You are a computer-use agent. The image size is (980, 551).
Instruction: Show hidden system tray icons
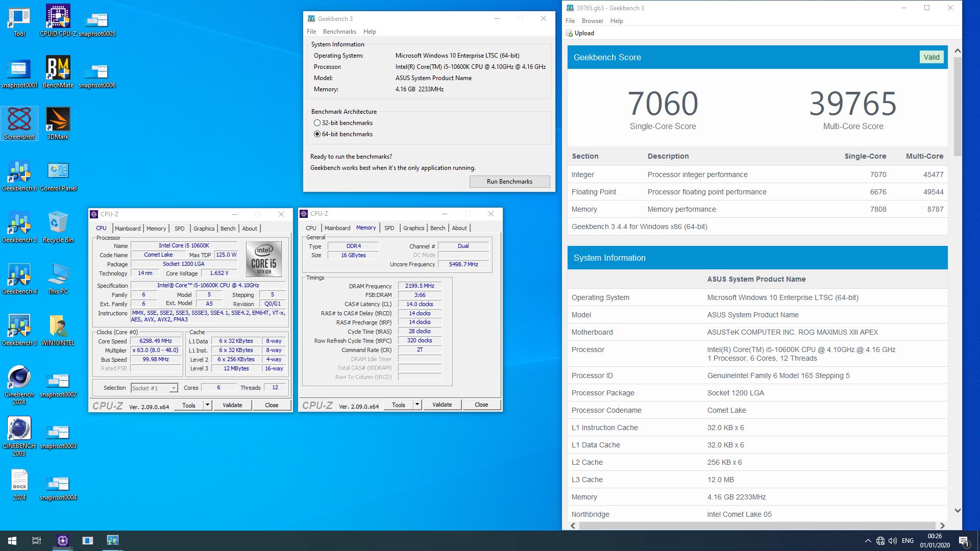click(x=868, y=541)
